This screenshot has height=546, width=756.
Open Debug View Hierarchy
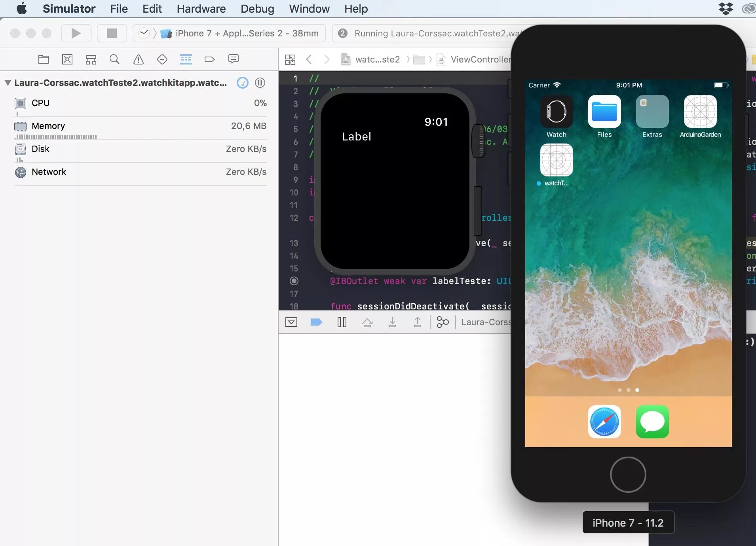tap(443, 322)
